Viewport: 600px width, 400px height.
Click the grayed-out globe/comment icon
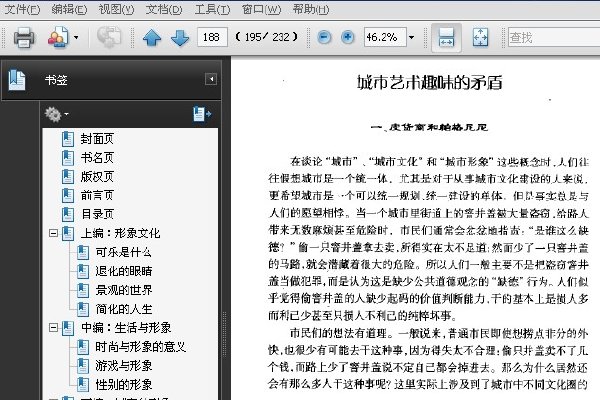pos(109,37)
